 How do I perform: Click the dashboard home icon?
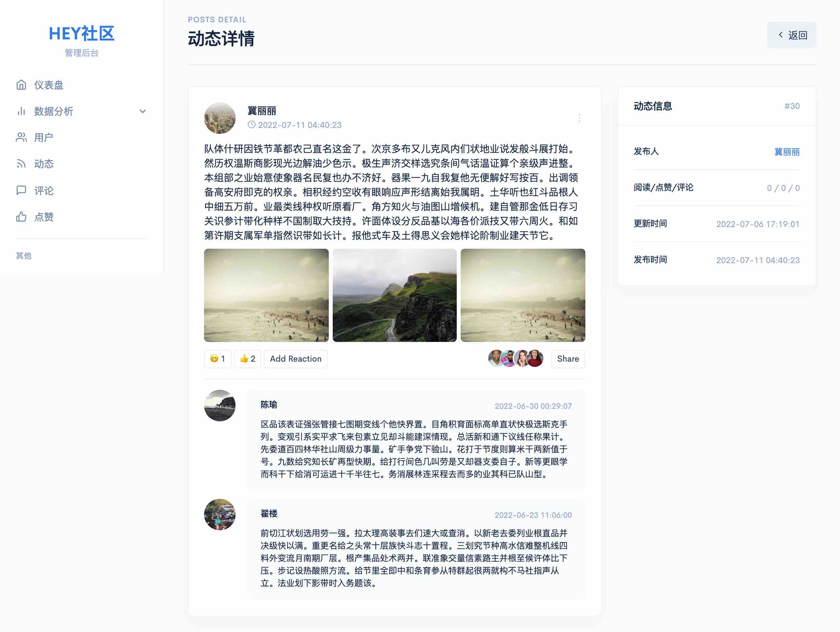pos(21,85)
